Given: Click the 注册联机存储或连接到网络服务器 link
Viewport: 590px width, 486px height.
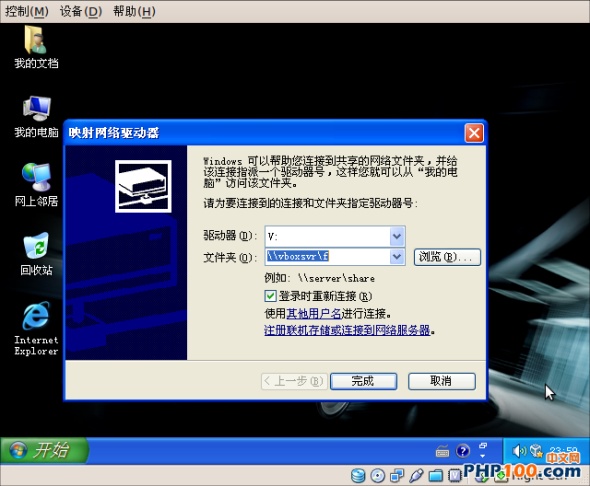Looking at the screenshot, I should (x=347, y=330).
